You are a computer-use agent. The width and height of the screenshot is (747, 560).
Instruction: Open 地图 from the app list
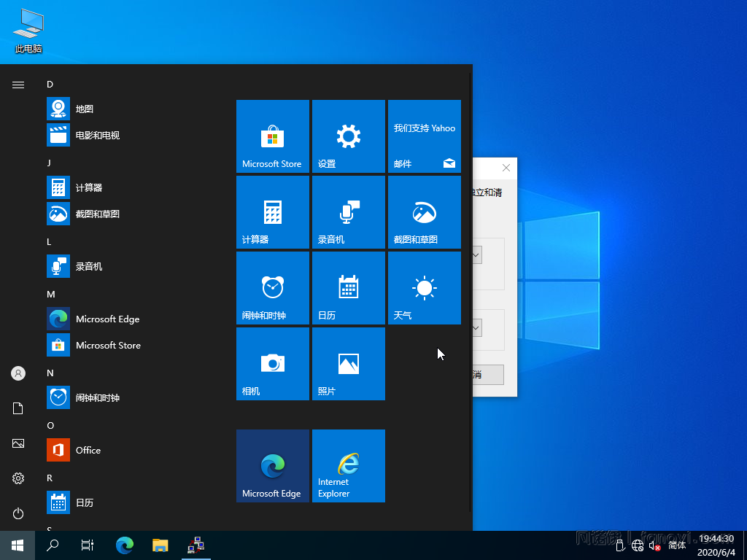click(128, 109)
